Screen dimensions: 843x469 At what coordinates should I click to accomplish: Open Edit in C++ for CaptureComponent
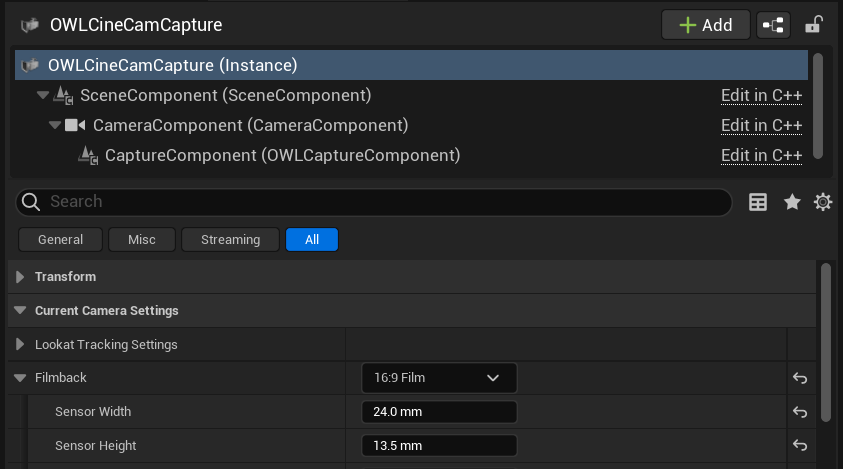click(x=761, y=155)
